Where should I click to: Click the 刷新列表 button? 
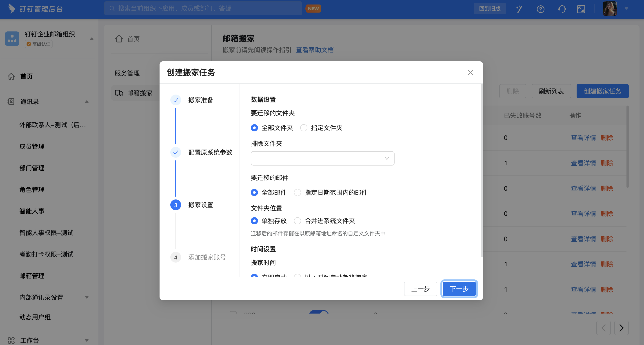[x=551, y=91]
